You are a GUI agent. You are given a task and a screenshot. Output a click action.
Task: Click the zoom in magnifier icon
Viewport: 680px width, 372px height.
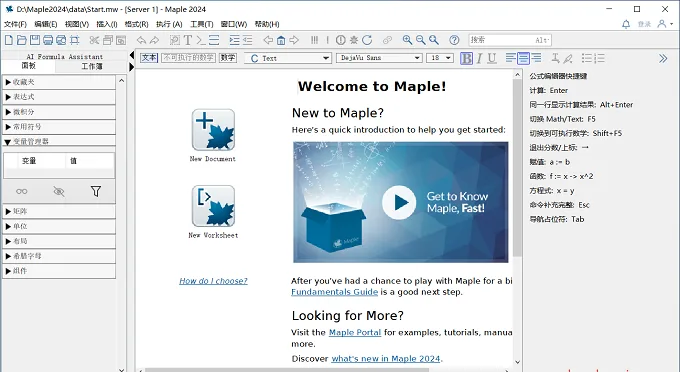click(x=407, y=40)
